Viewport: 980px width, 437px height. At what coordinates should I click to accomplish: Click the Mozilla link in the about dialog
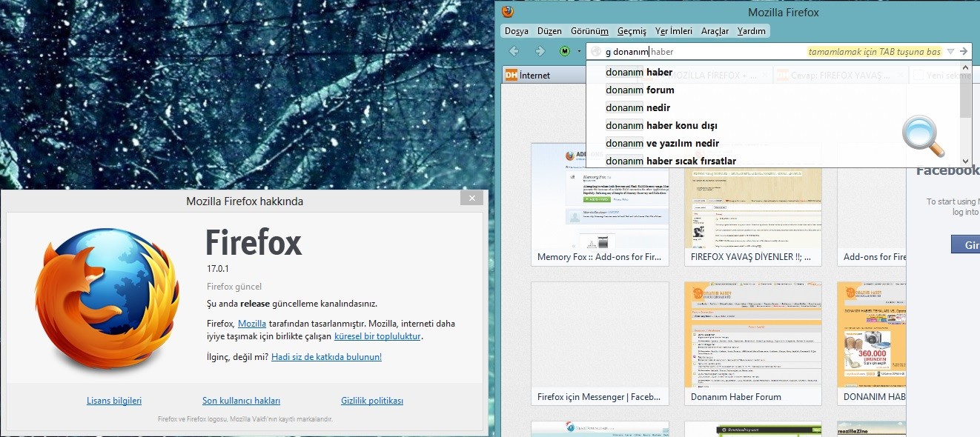252,324
